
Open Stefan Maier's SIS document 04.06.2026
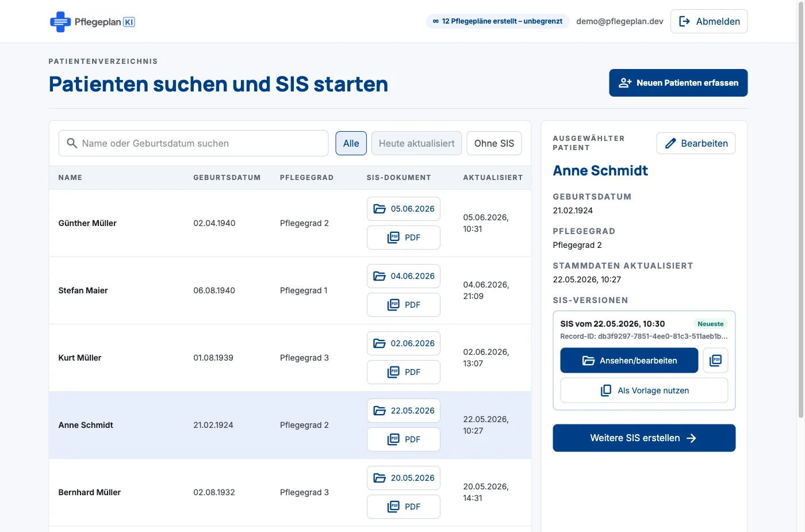click(x=404, y=276)
